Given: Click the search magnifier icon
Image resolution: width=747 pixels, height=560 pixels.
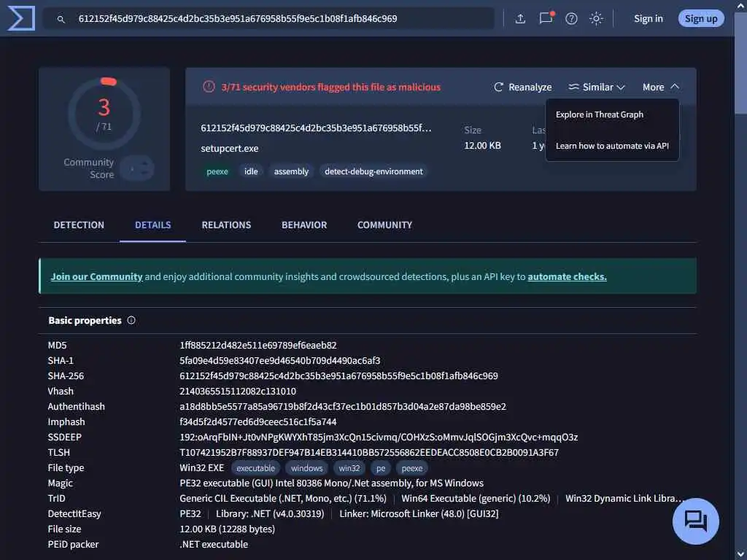Looking at the screenshot, I should pos(61,19).
